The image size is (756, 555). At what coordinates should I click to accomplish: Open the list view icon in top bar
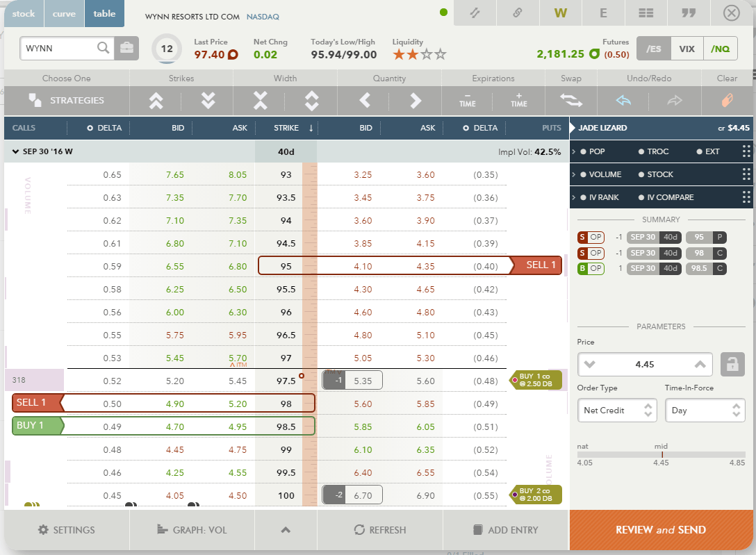(646, 13)
